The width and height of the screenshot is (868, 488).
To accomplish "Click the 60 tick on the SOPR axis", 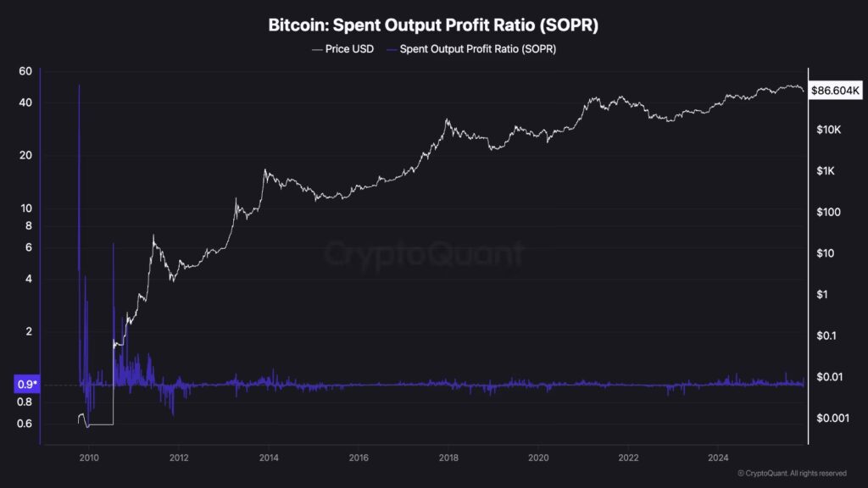I will pos(25,71).
